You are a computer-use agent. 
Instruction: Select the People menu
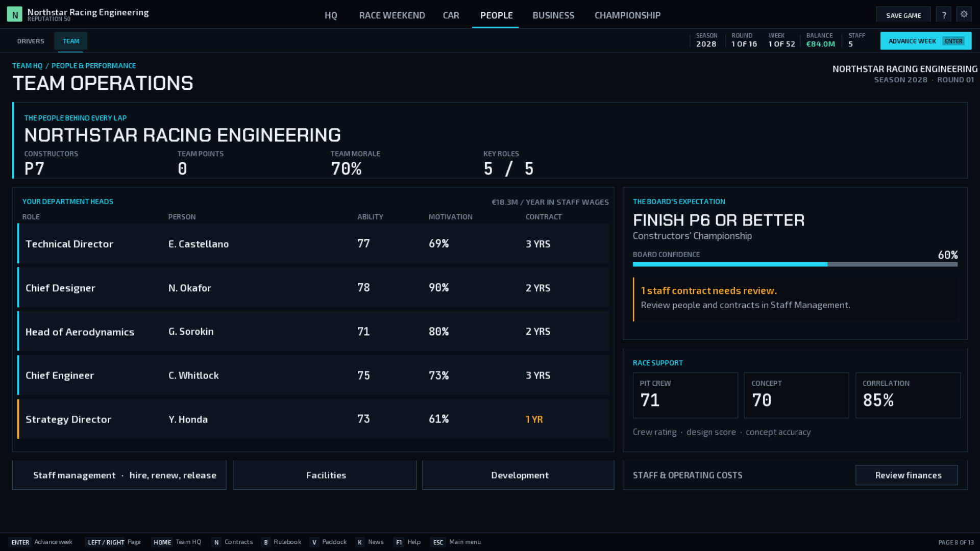(496, 15)
